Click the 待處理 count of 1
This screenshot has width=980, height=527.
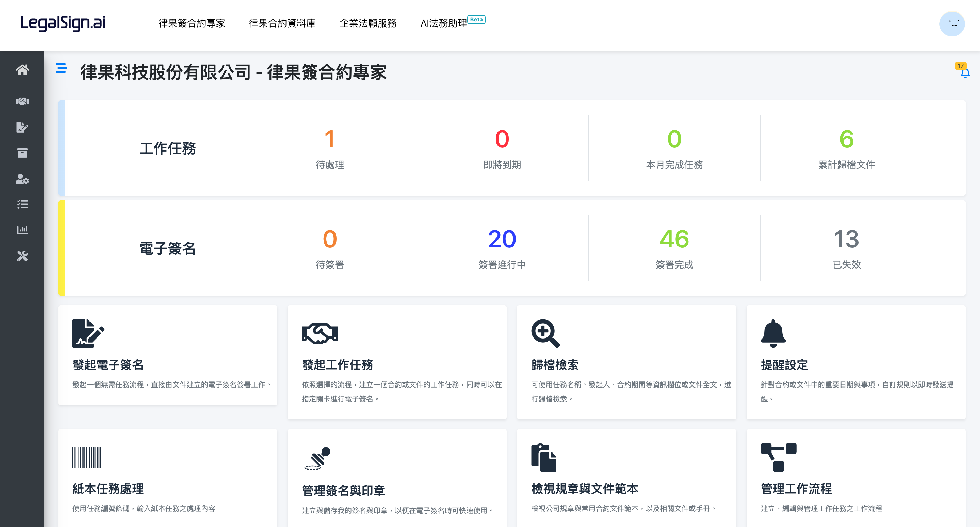click(329, 139)
